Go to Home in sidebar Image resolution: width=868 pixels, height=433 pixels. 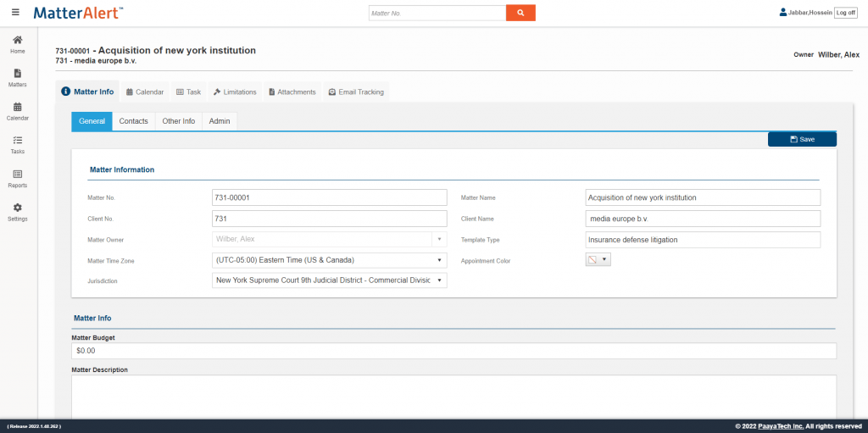(x=18, y=44)
